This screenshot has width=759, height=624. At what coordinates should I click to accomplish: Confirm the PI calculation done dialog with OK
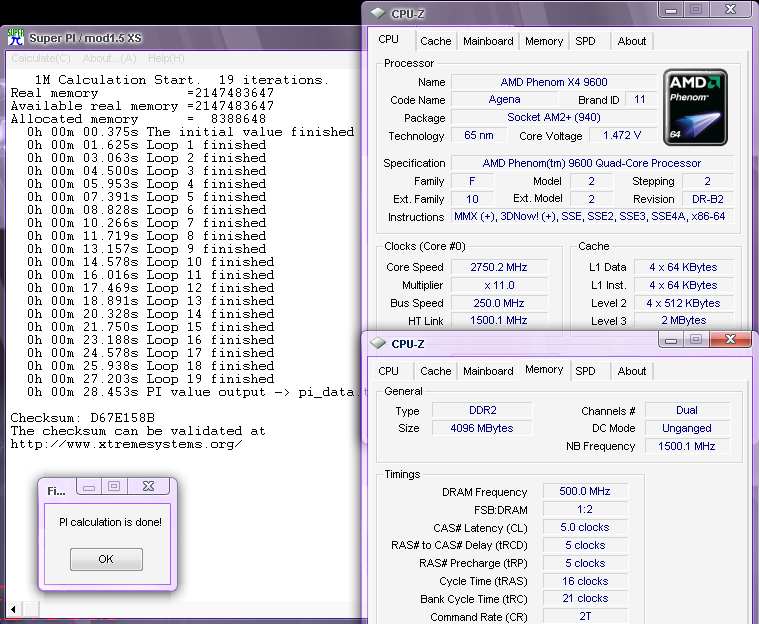coord(106,559)
